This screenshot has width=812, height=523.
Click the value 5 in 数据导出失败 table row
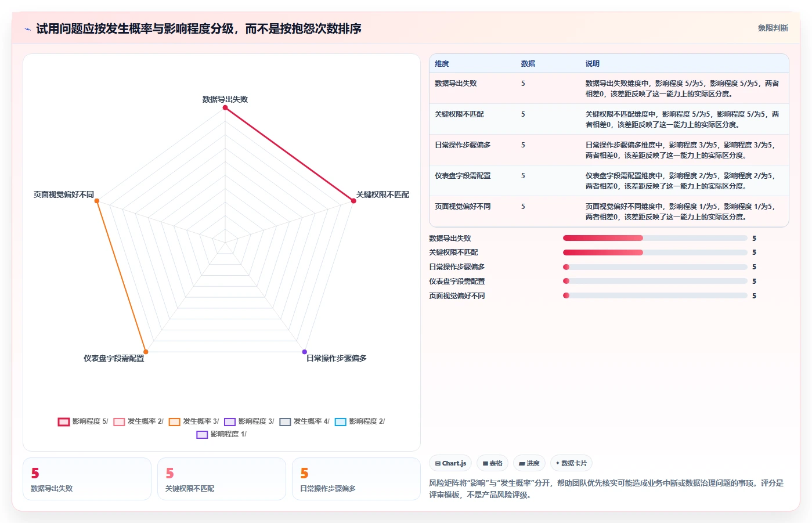click(x=523, y=84)
